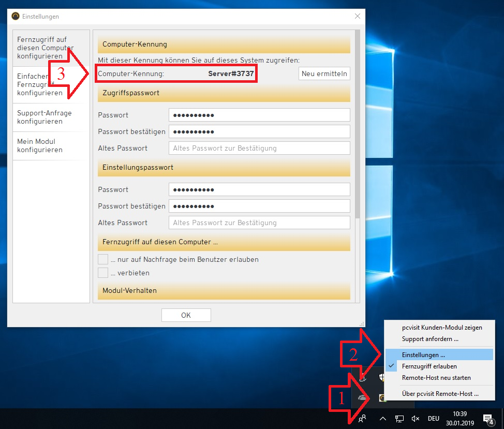Viewport: 504px width, 429px height.
Task: Collapse the hidden tray icons chevron
Action: (x=383, y=419)
